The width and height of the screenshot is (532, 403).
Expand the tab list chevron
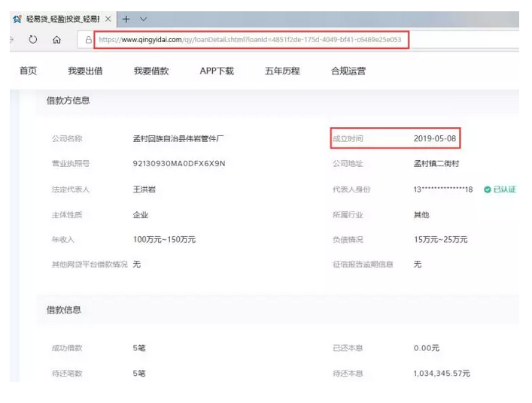coord(144,19)
